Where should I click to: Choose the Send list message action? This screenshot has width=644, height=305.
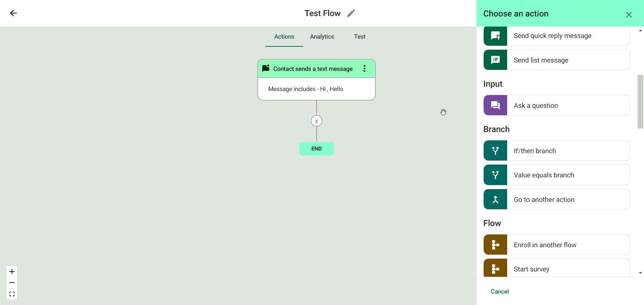pyautogui.click(x=557, y=60)
